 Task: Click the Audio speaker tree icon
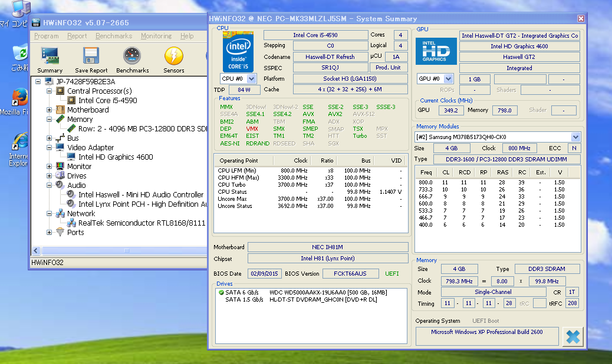click(x=60, y=185)
